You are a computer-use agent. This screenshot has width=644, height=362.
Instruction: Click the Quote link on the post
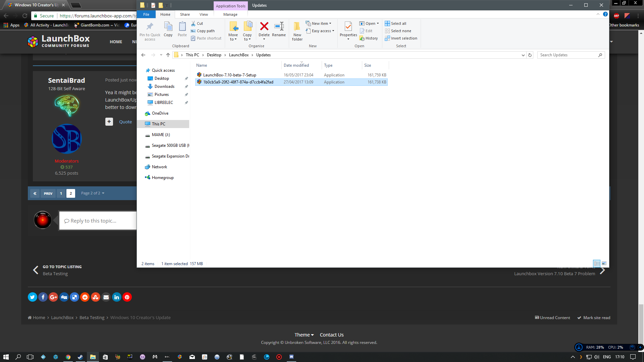[x=125, y=122]
